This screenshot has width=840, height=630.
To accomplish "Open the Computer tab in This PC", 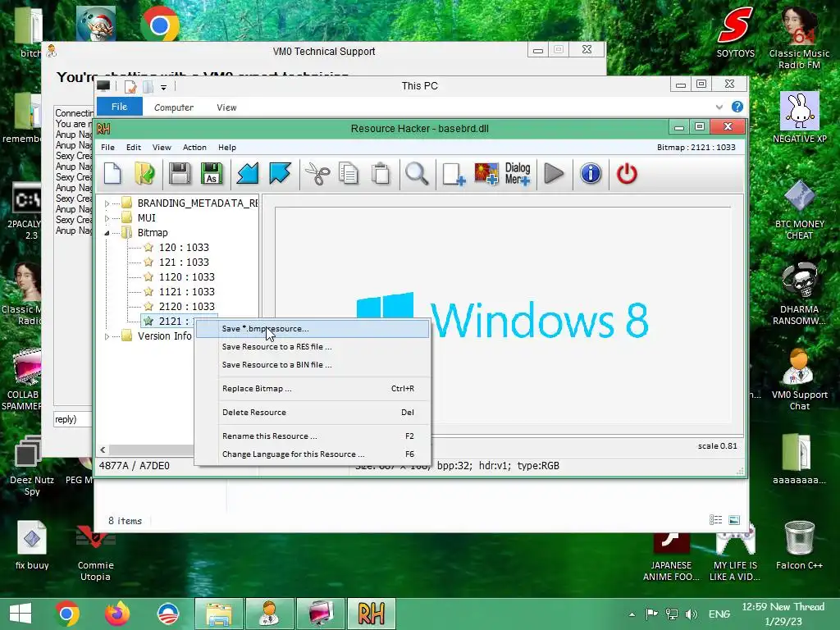I will pyautogui.click(x=174, y=107).
